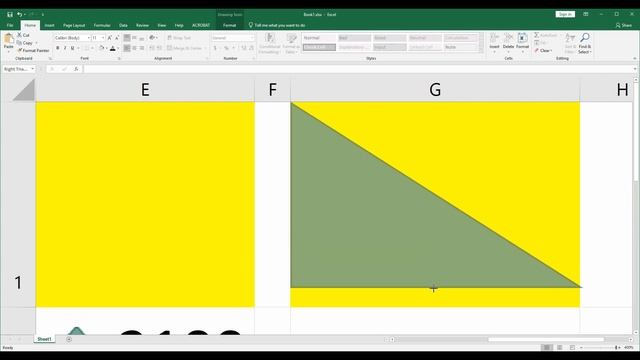Select the Bad cell style

pyautogui.click(x=354, y=38)
